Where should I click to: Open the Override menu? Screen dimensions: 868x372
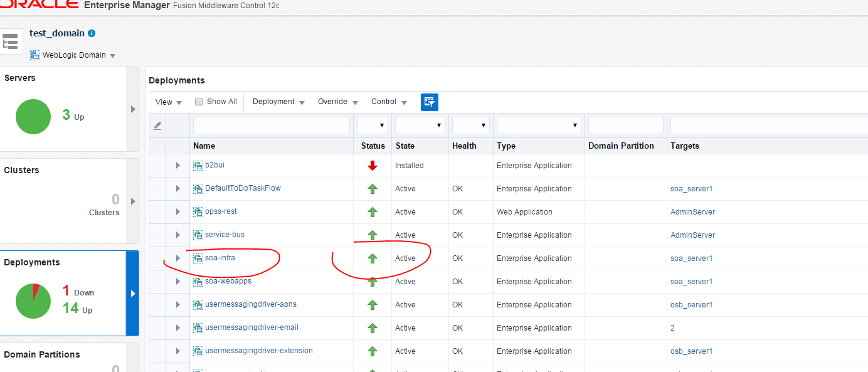(x=338, y=102)
